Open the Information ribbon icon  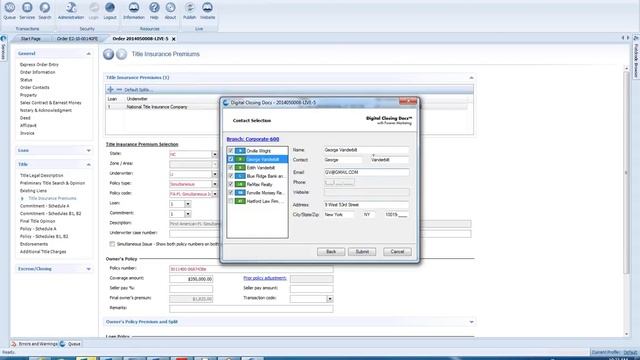[134, 10]
